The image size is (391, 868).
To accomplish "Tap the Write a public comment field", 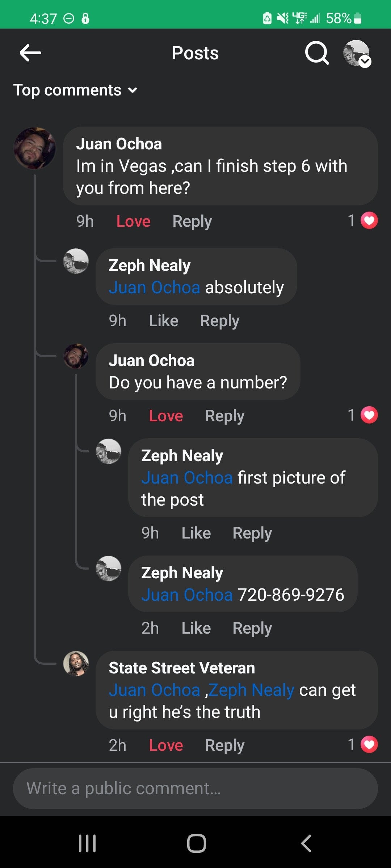I will (x=195, y=788).
